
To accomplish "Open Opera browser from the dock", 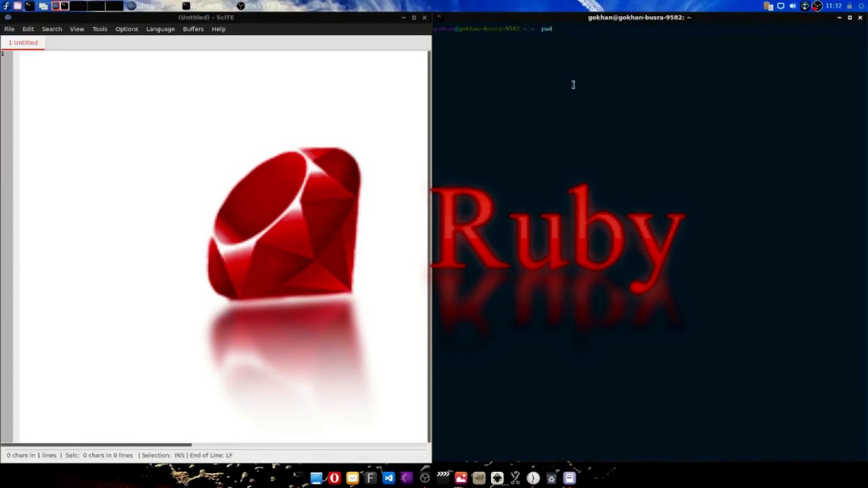I will (x=334, y=479).
